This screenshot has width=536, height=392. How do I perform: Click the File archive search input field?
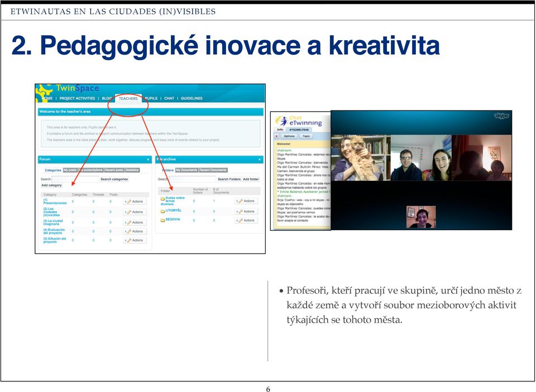(x=193, y=179)
